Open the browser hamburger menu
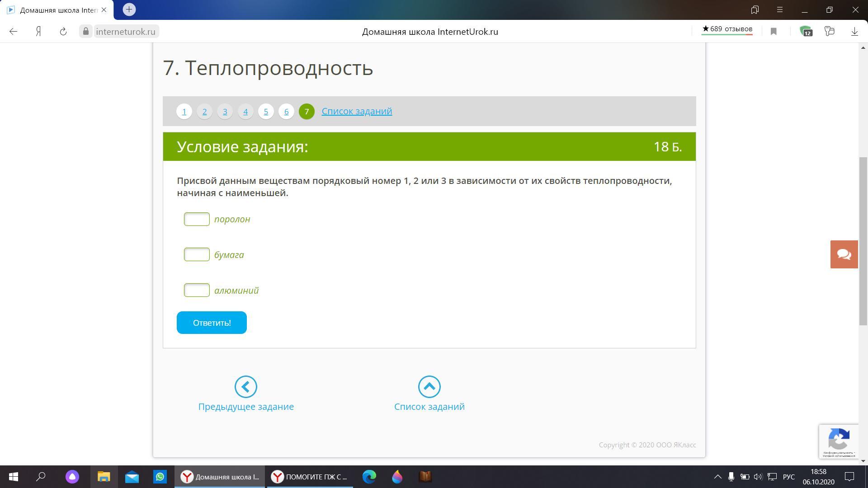The width and height of the screenshot is (868, 488). pos(780,9)
